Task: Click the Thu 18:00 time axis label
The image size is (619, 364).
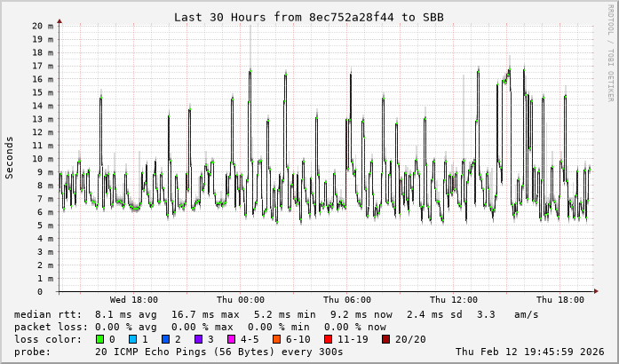Action: pyautogui.click(x=560, y=300)
